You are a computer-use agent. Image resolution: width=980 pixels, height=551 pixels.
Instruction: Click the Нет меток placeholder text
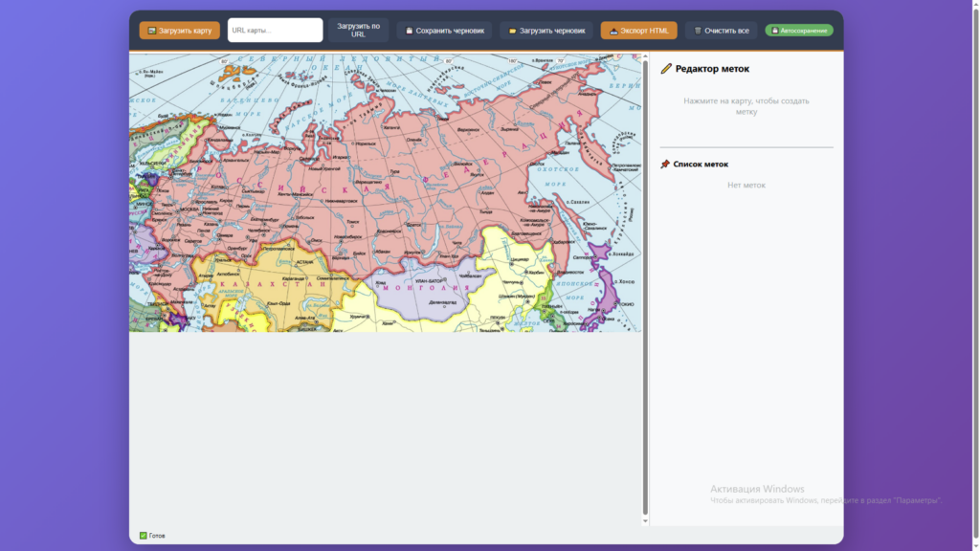pos(746,185)
